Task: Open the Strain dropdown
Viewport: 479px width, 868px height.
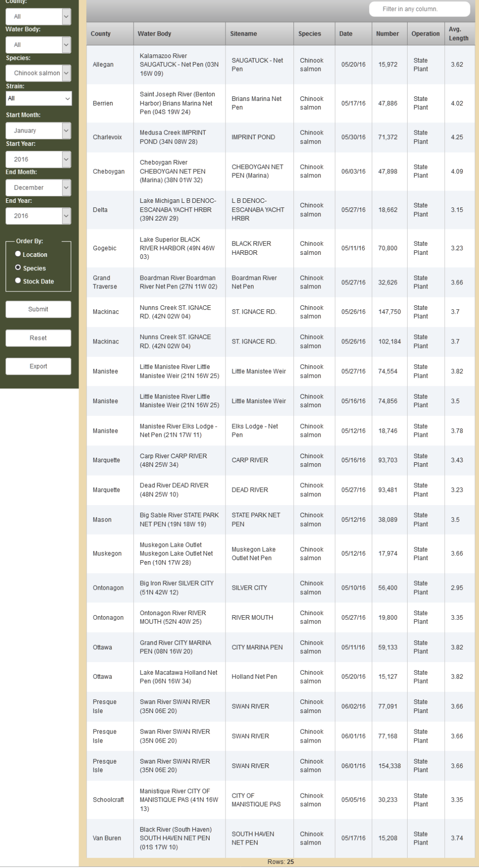Action: [38, 98]
